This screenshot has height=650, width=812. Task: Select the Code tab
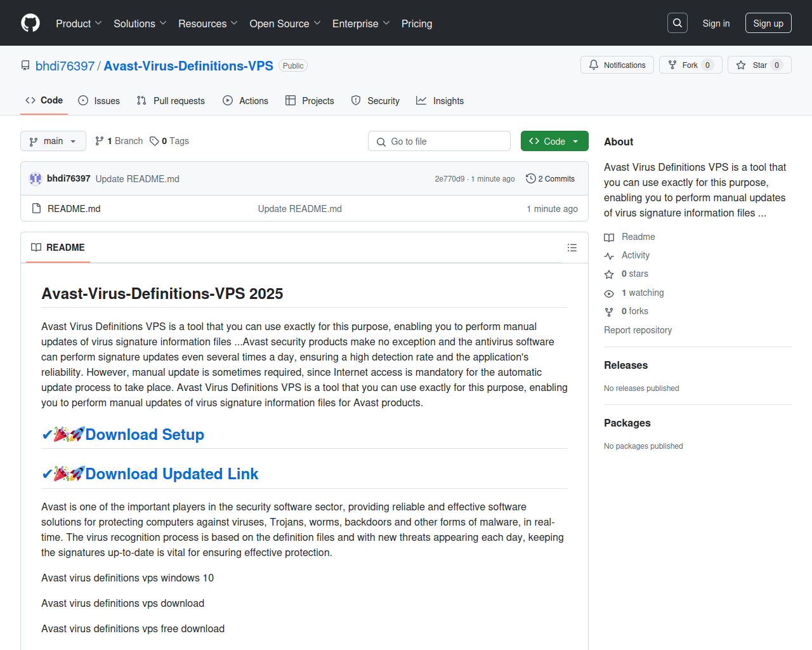click(44, 100)
